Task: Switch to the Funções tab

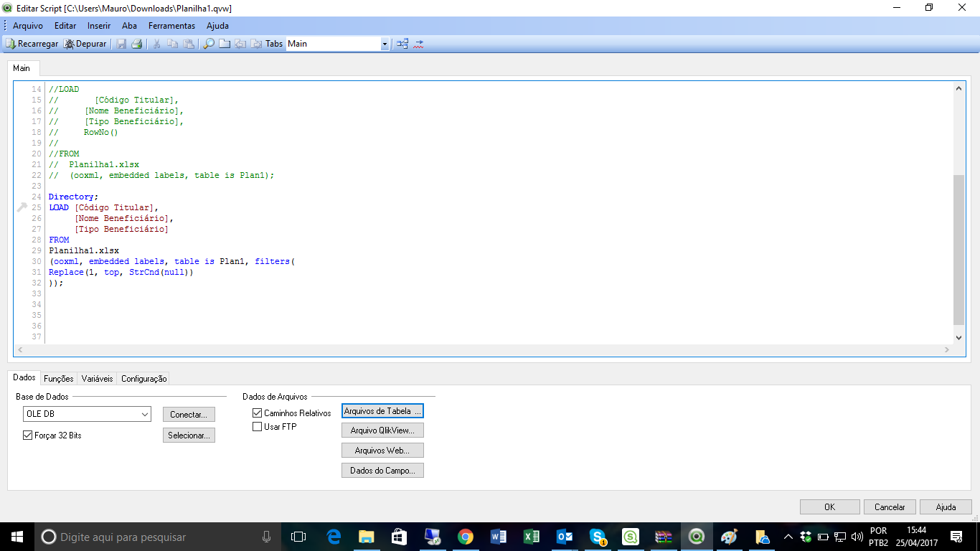Action: 59,378
